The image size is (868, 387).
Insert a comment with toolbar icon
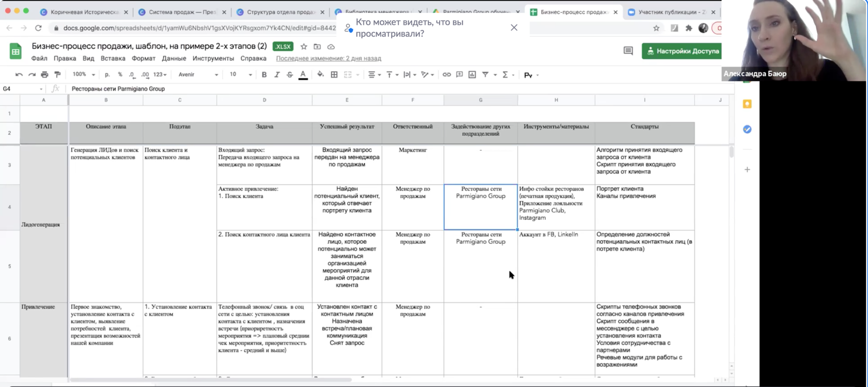click(x=459, y=75)
